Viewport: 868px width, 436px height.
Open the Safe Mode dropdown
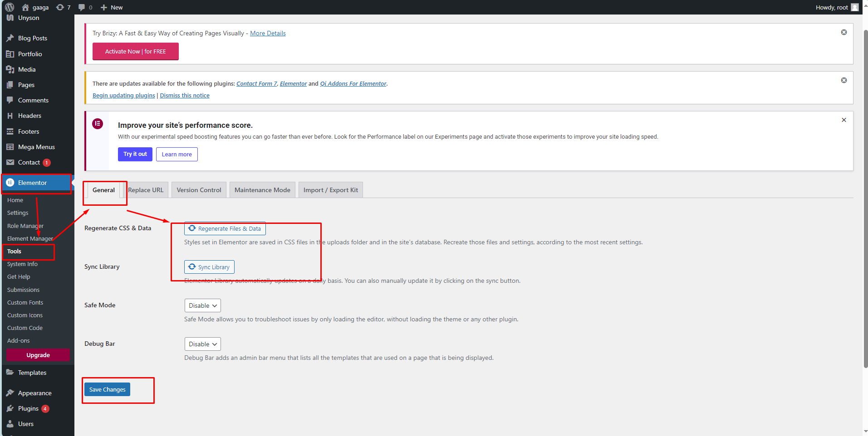202,305
